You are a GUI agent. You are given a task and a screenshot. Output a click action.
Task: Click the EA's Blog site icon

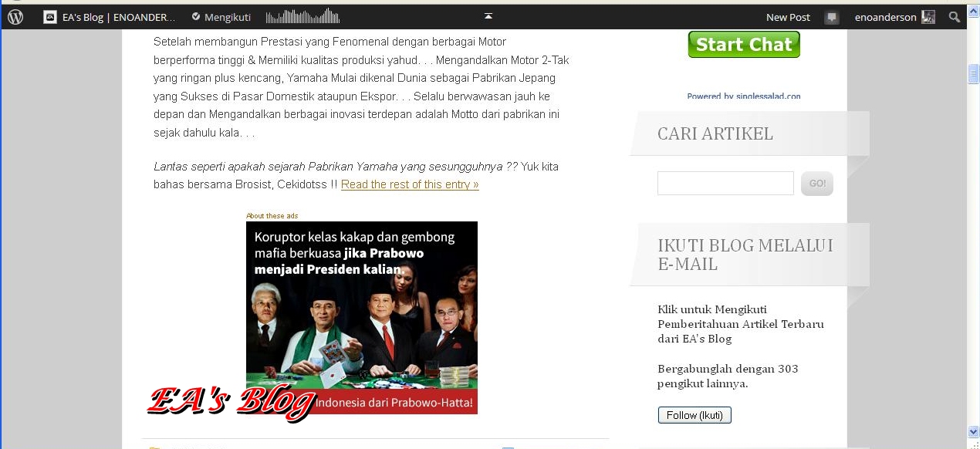pyautogui.click(x=50, y=17)
